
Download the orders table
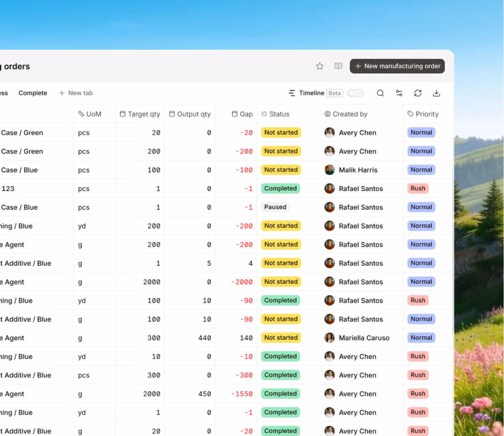[436, 93]
